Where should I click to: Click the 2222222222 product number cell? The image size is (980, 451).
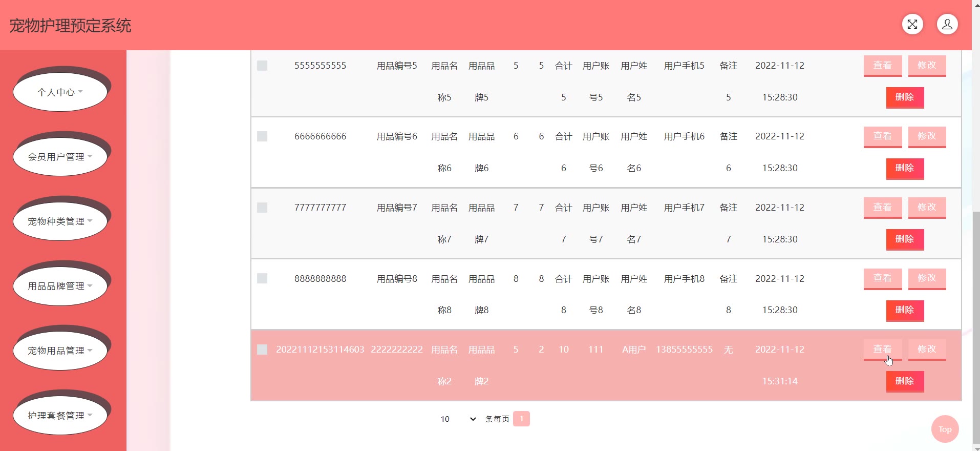click(x=397, y=350)
